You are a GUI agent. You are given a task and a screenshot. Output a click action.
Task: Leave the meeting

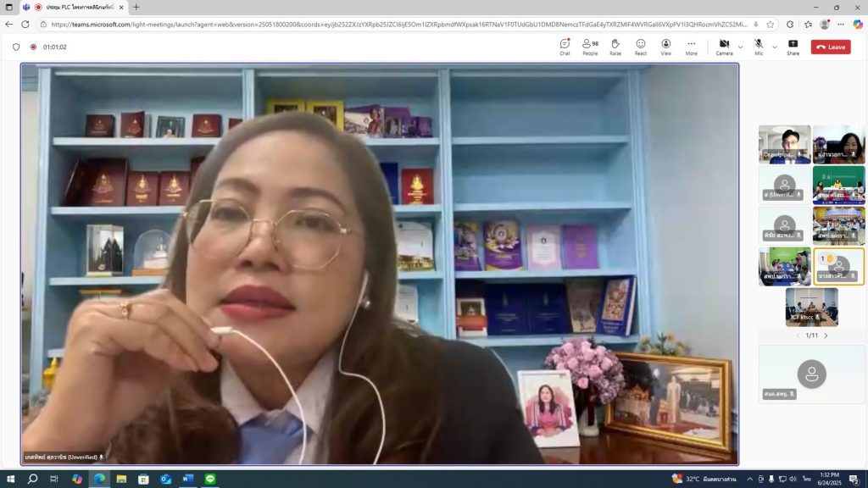pyautogui.click(x=831, y=47)
